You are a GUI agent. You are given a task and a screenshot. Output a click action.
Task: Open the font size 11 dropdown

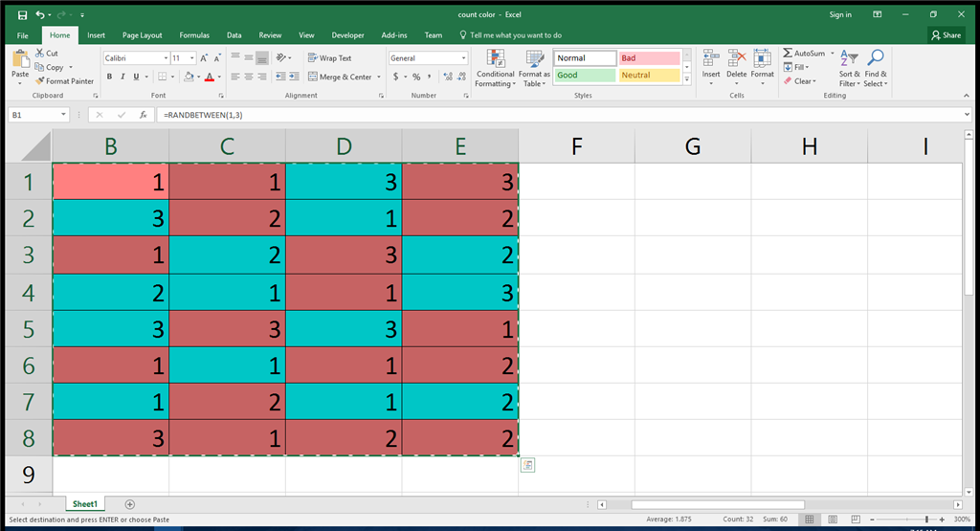(191, 58)
